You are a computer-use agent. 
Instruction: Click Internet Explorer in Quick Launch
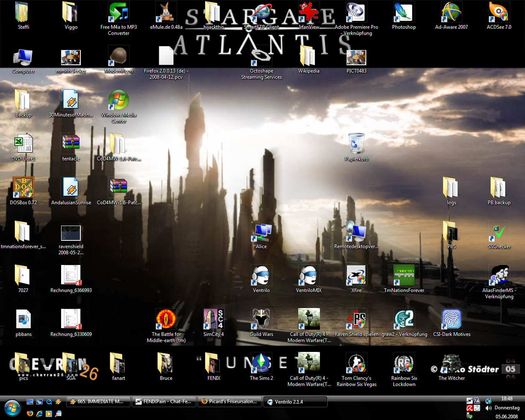39,414
